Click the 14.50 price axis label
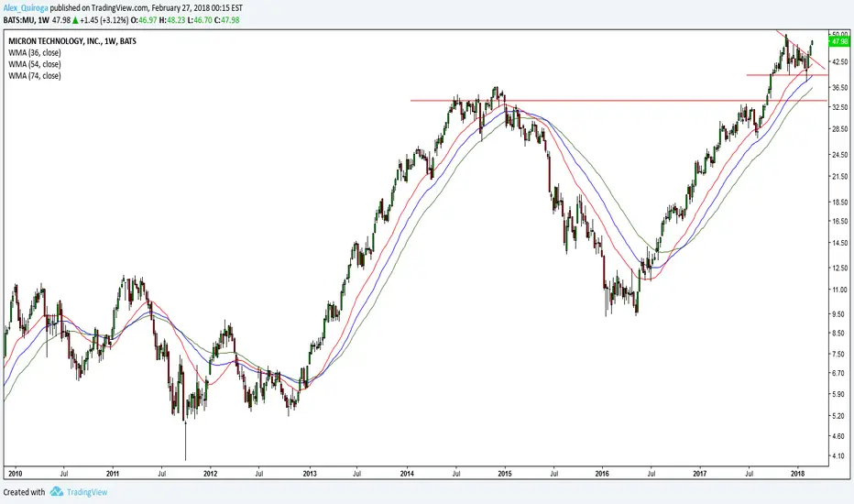The height and width of the screenshot is (504, 854). (x=840, y=243)
